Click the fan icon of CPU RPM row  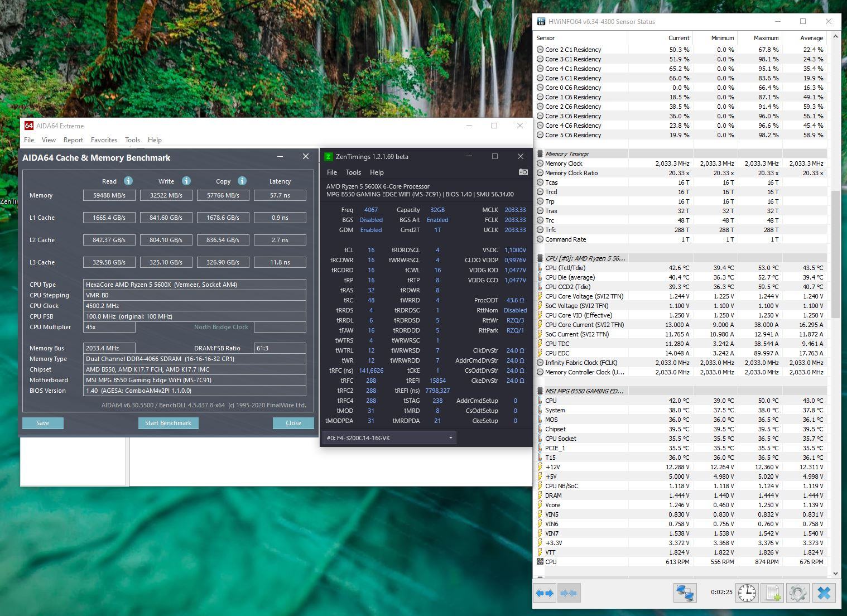pyautogui.click(x=540, y=562)
